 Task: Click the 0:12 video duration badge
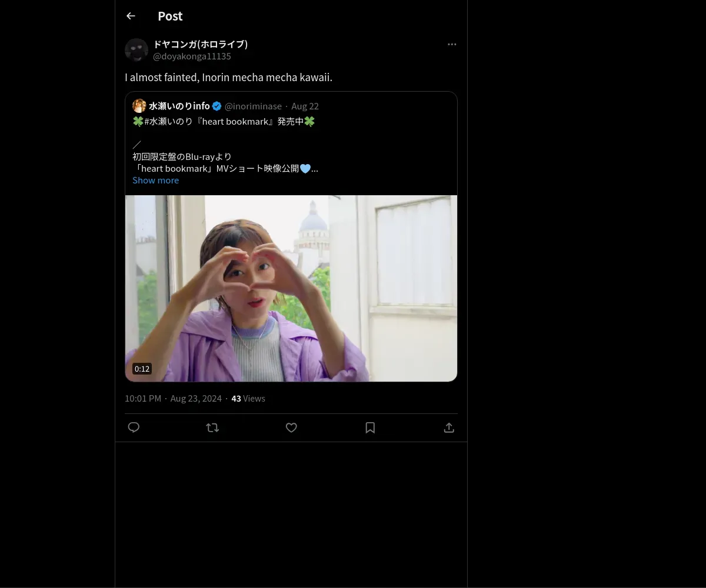[x=142, y=369]
